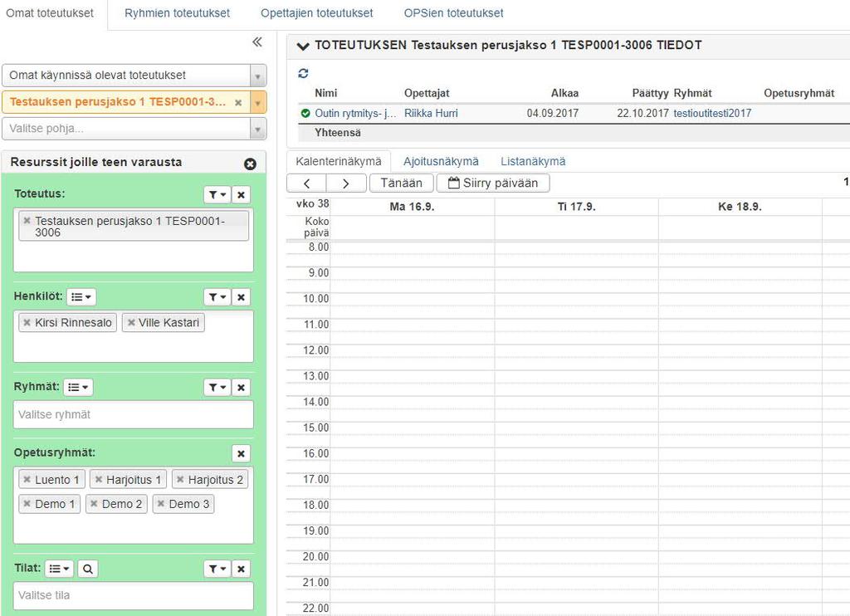Switch to OPSien toteutukset tab
850x616 pixels.
tap(454, 13)
